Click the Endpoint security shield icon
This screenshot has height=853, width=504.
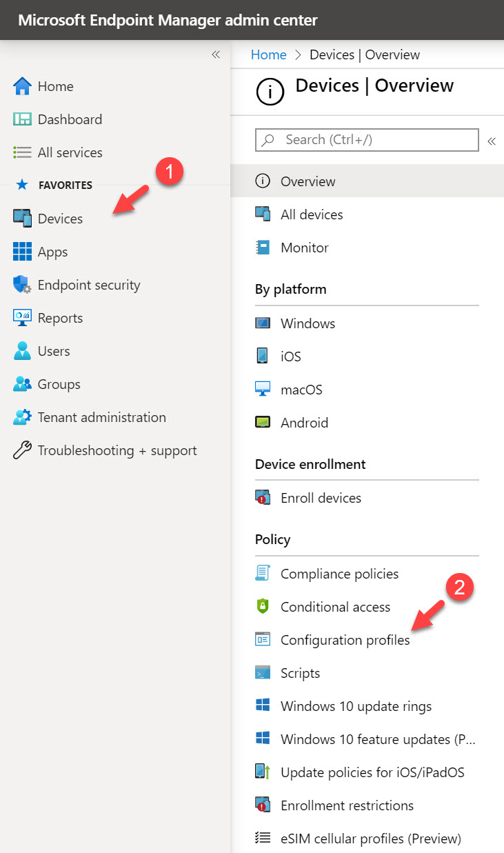click(23, 285)
